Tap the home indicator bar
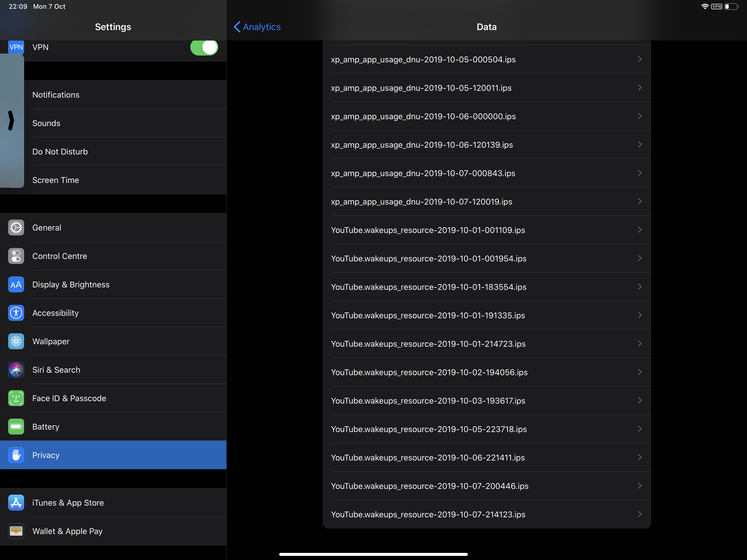Viewport: 747px width, 560px height. point(373,554)
